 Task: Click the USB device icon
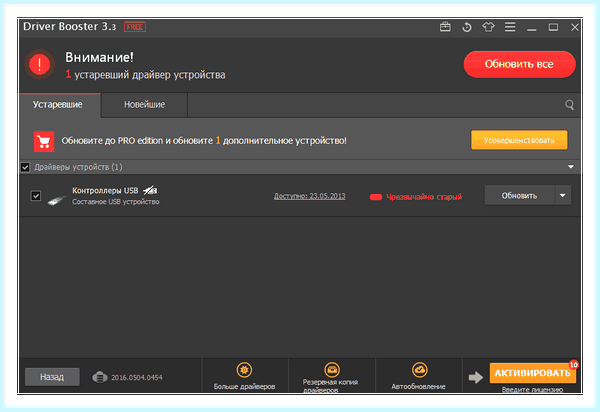57,199
